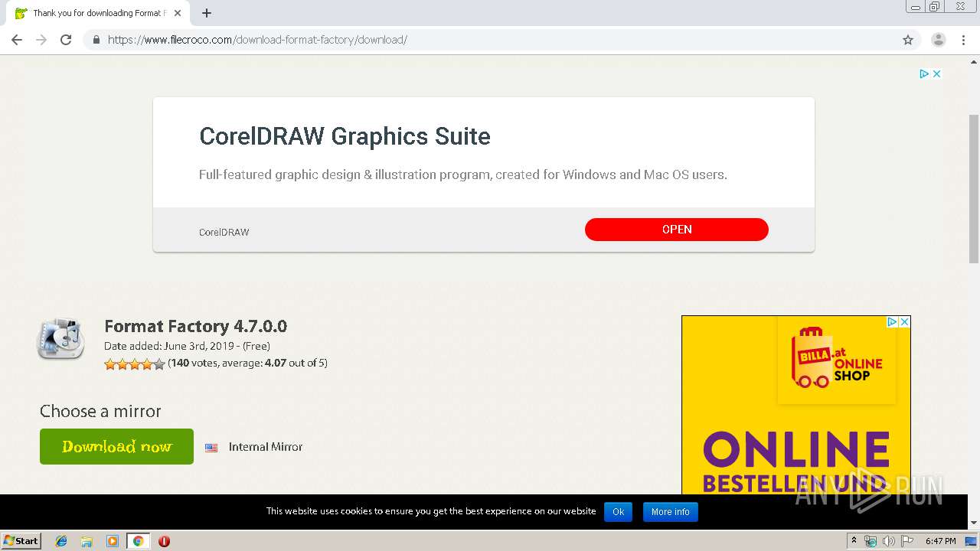Viewport: 980px width, 551px height.
Task: Open More info about cookies
Action: coord(671,512)
